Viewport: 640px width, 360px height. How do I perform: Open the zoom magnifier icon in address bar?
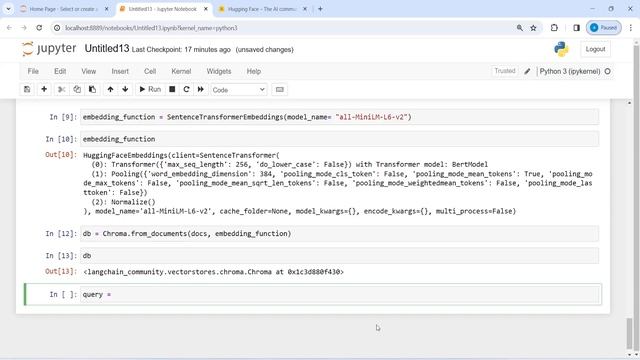click(x=520, y=28)
